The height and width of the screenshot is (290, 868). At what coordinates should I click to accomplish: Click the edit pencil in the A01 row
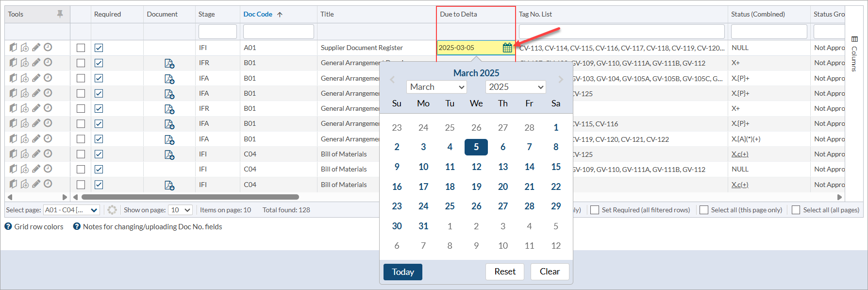pos(36,48)
